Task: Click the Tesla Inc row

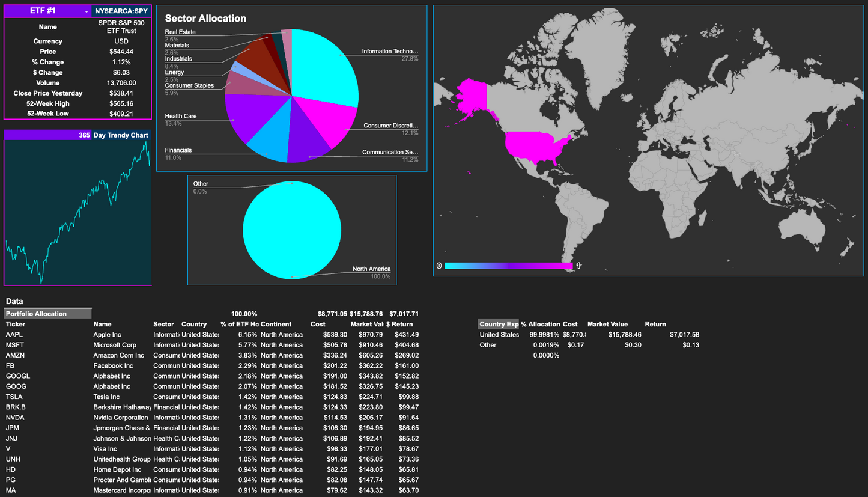Action: tap(106, 397)
